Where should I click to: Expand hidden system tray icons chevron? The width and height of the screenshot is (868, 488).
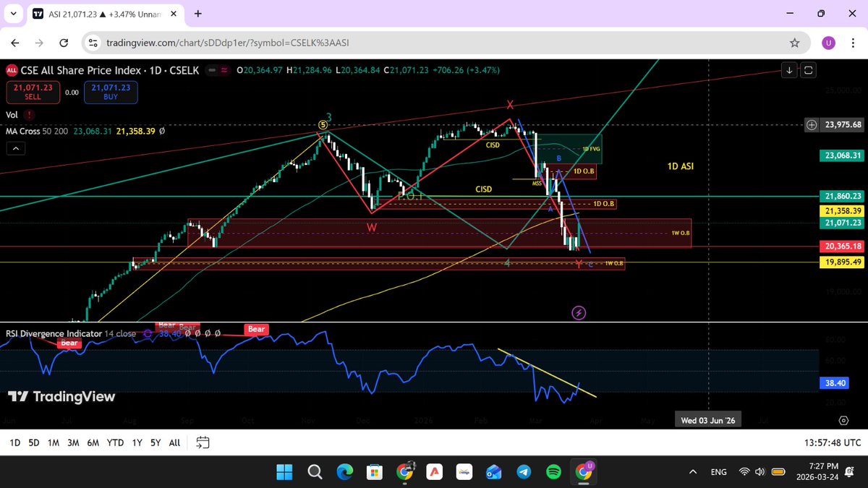(x=692, y=471)
